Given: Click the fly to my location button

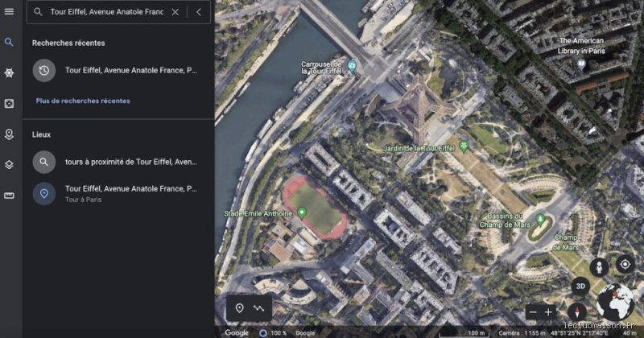Looking at the screenshot, I should pyautogui.click(x=624, y=264).
